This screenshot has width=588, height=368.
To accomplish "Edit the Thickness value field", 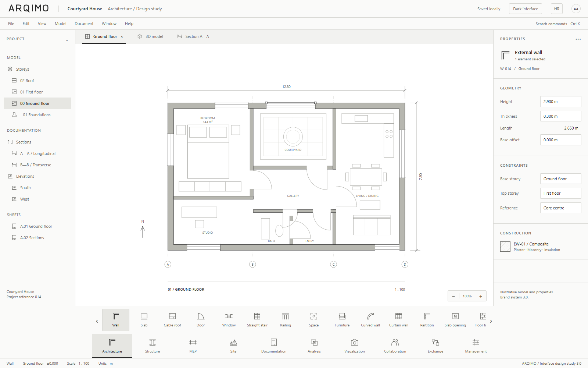I will click(560, 116).
